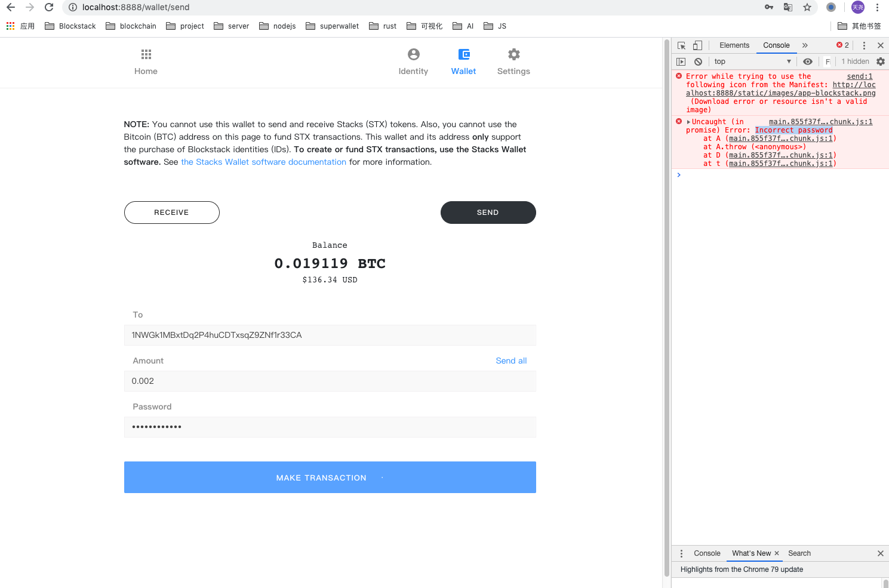Open nodejs bookmarks folder

[x=278, y=26]
